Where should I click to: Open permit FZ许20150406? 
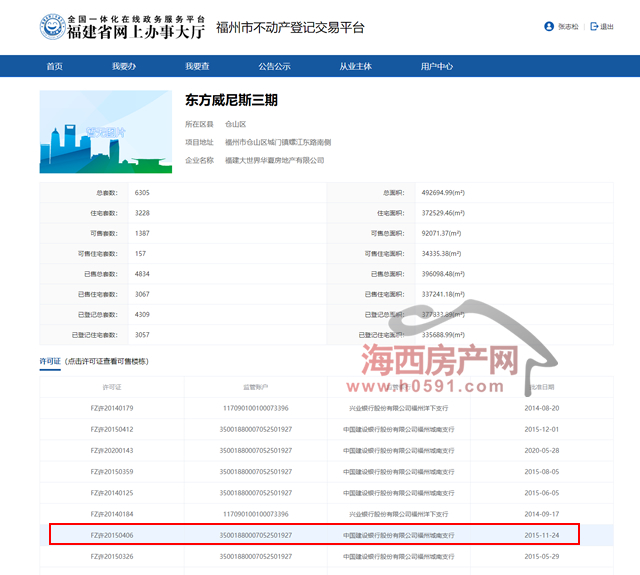click(x=112, y=535)
